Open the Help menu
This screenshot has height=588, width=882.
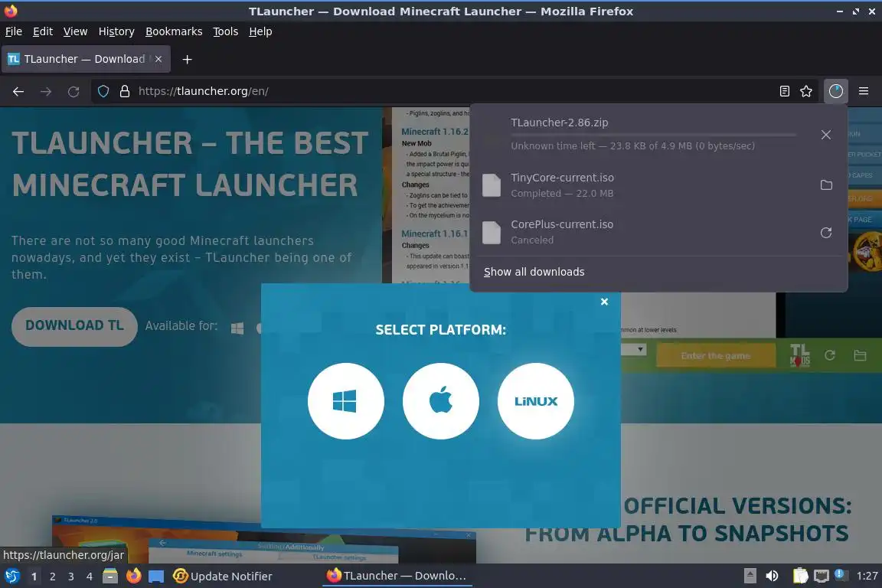point(260,31)
